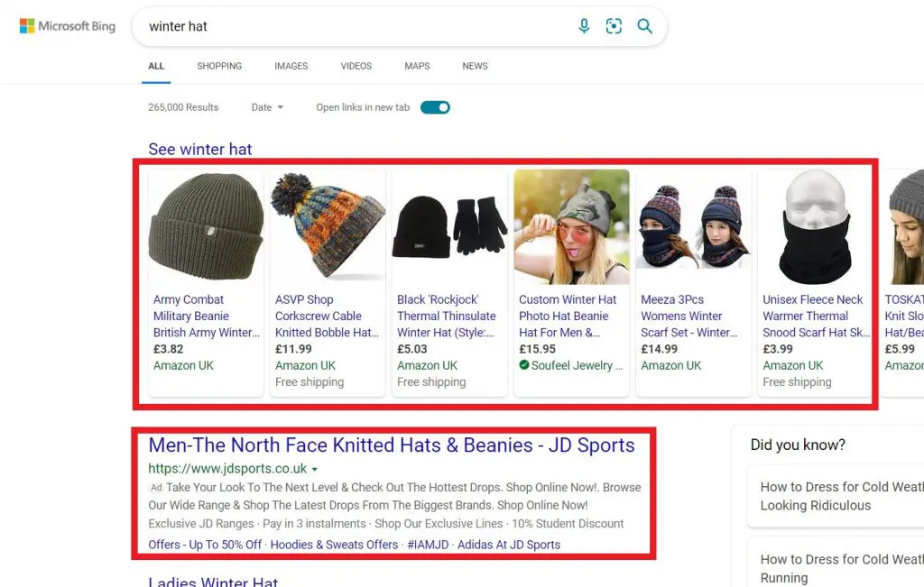
Task: Expand arrow next to jdsports.co.uk URL
Action: coord(315,470)
